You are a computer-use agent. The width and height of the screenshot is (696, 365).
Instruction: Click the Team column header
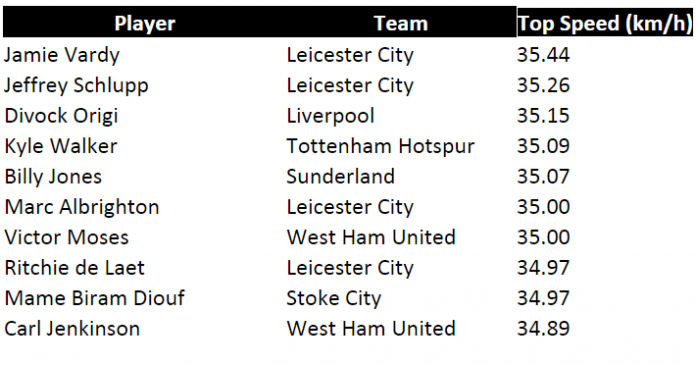[401, 24]
